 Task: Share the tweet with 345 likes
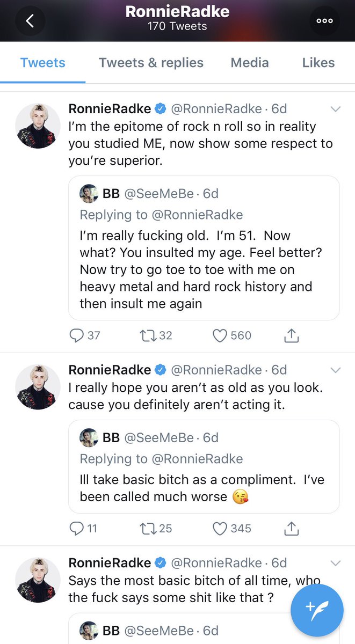click(x=291, y=529)
